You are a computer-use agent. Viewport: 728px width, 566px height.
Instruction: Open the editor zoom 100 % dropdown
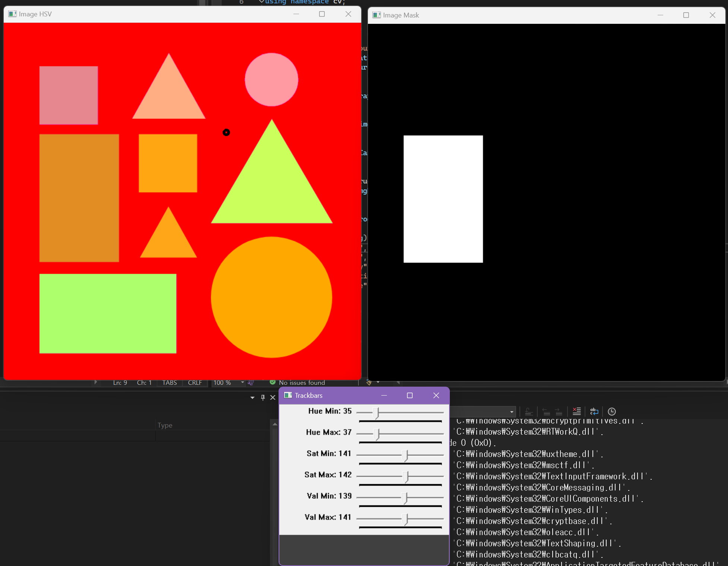pyautogui.click(x=242, y=383)
